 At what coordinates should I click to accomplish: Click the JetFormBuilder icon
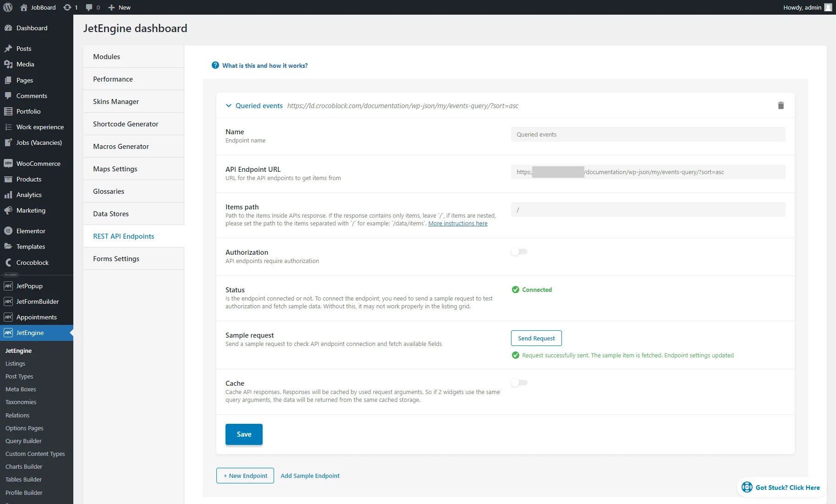(8, 301)
